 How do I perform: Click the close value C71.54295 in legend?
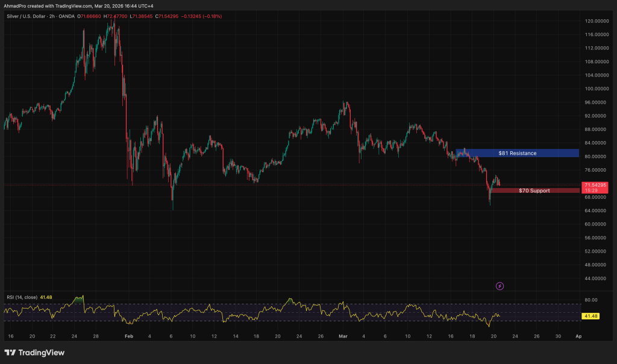(x=171, y=16)
